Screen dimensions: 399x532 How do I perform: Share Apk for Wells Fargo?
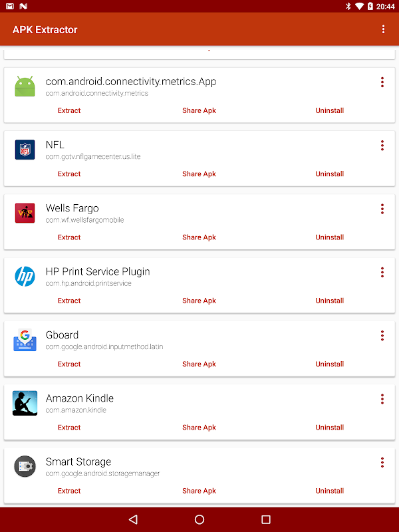tap(199, 237)
